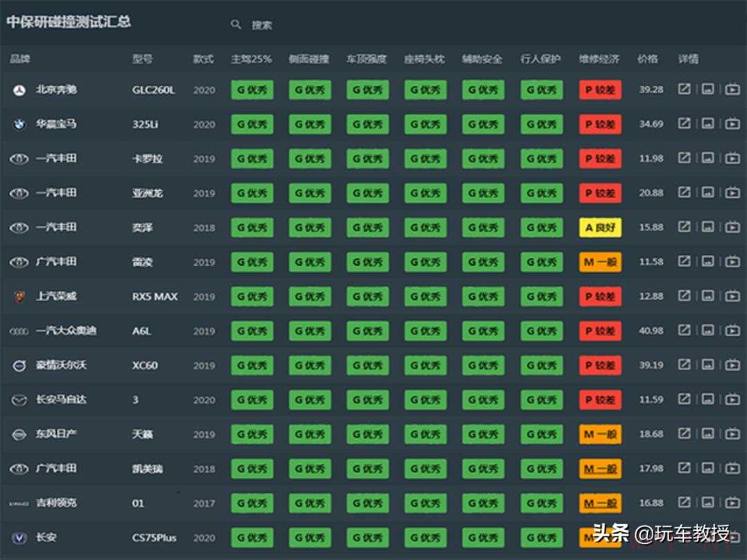Open the detail link icon for 天籁 row
Viewport: 747px width, 560px height.
[684, 433]
